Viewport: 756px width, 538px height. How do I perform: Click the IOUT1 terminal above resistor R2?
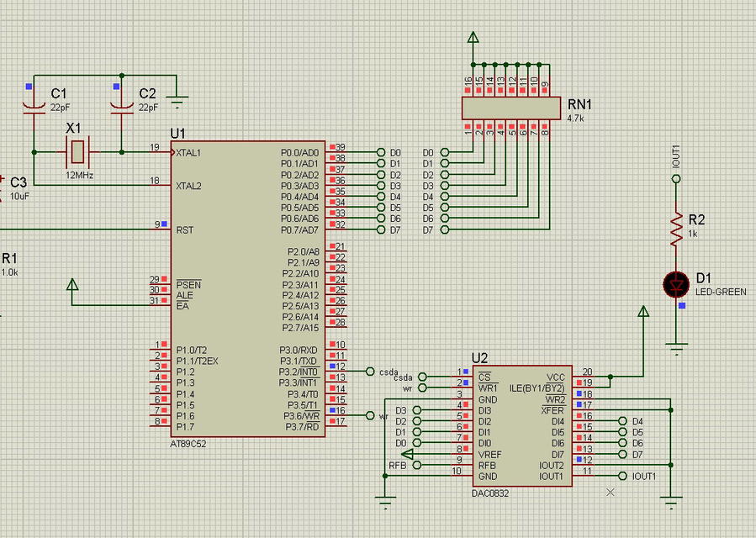pyautogui.click(x=675, y=178)
